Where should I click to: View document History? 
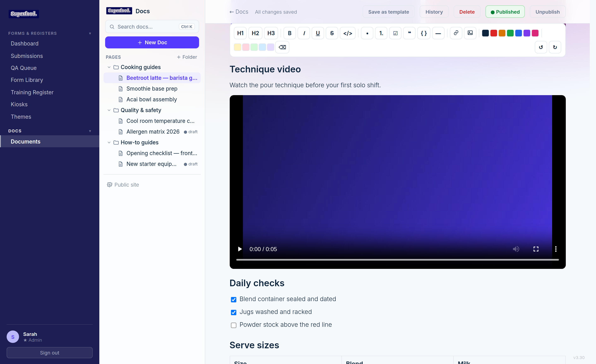(x=434, y=12)
